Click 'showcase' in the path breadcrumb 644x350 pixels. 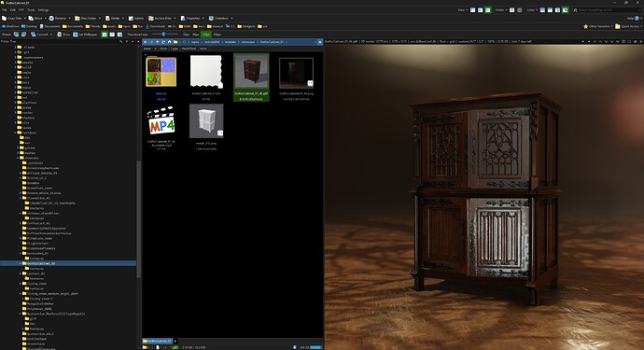247,42
